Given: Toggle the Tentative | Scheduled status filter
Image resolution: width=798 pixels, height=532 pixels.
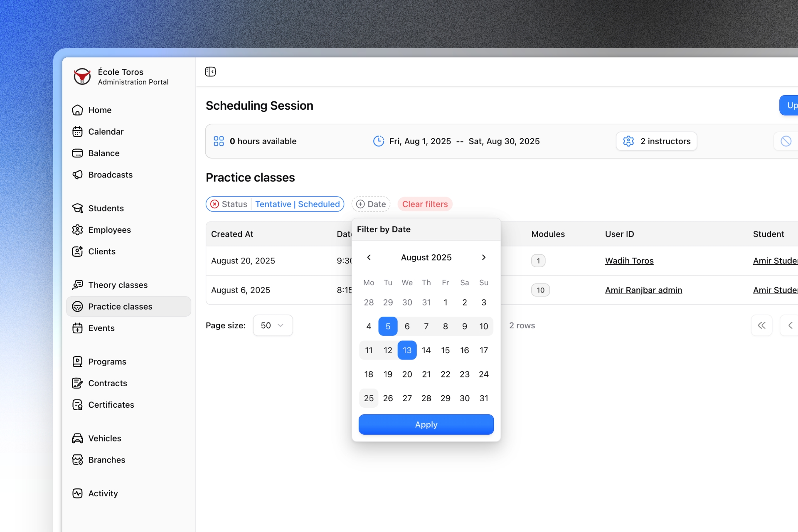Looking at the screenshot, I should pos(298,204).
